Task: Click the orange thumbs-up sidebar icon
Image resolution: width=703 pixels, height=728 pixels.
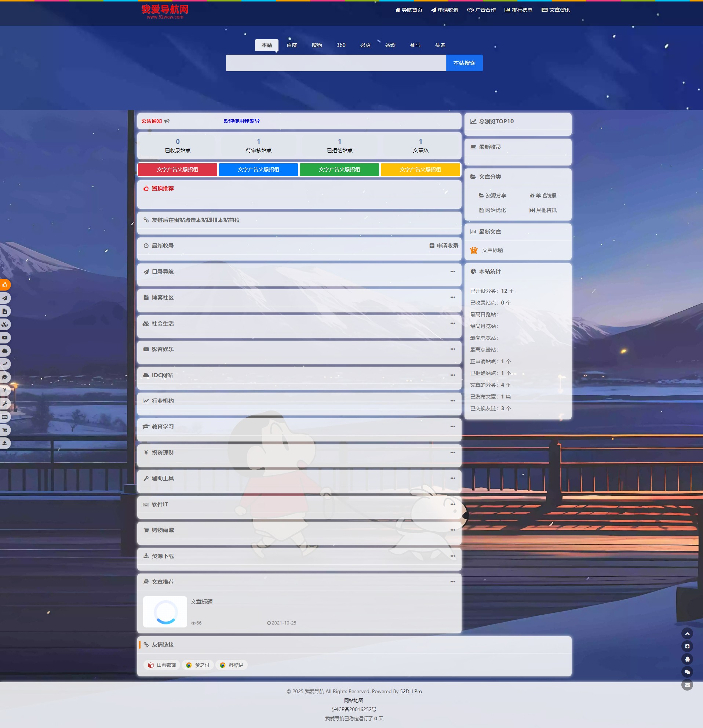Action: pos(5,285)
